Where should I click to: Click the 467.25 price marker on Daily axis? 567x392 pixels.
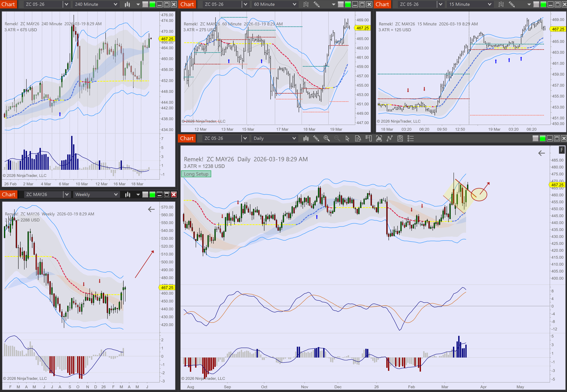click(557, 185)
